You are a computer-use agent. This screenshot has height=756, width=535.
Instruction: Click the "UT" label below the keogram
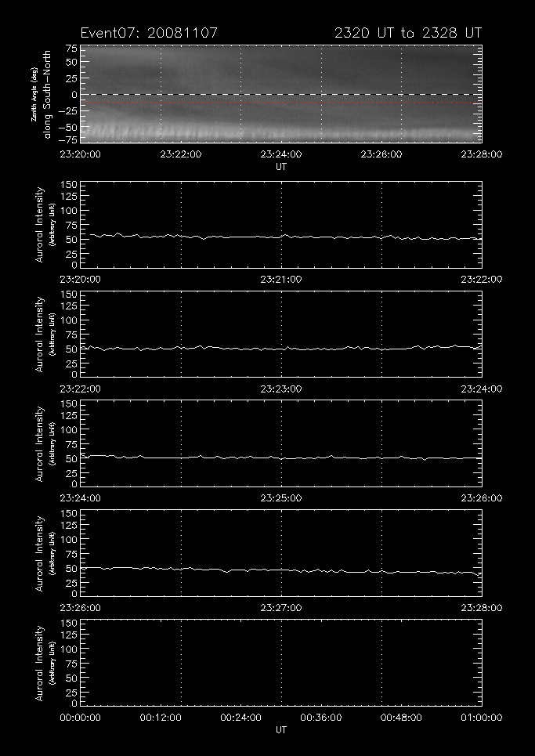pos(281,167)
